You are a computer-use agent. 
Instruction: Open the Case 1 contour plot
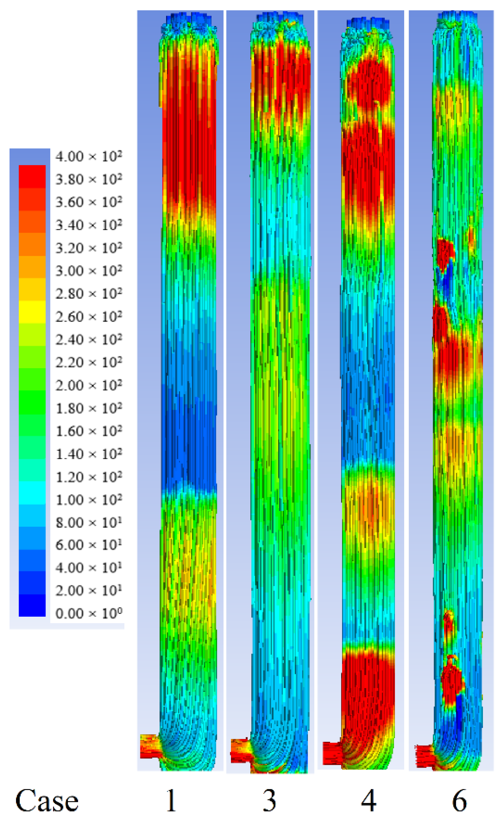click(x=180, y=391)
